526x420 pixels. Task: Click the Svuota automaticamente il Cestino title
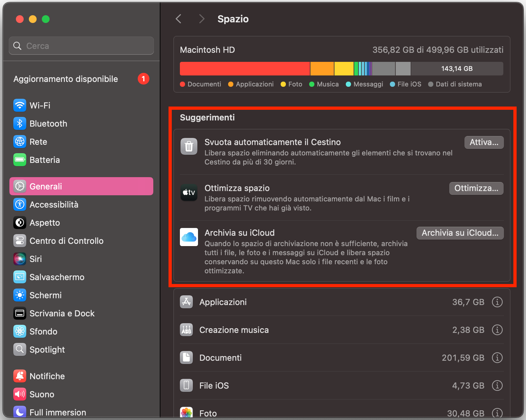(x=273, y=142)
